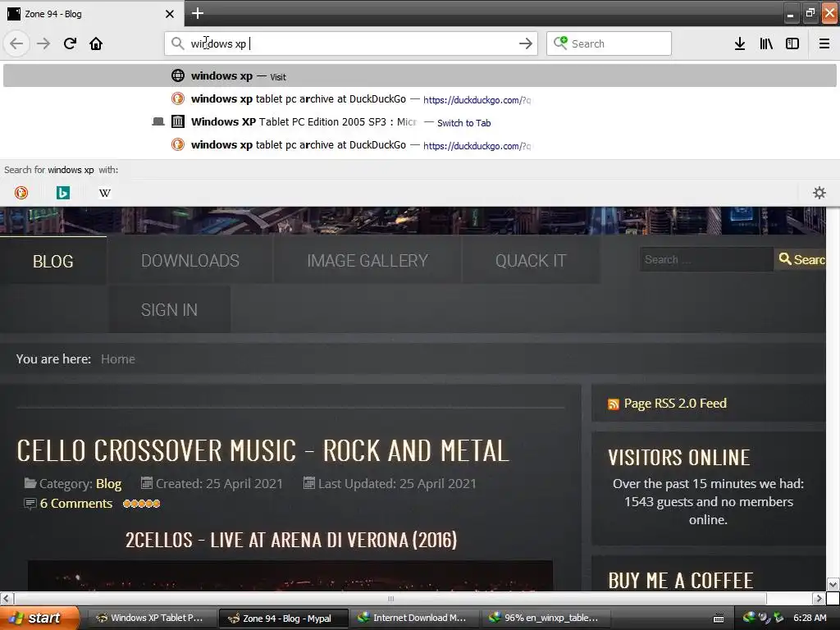Open Internet Download Manager from taskbar
Viewport: 840px width, 630px height.
click(x=413, y=618)
